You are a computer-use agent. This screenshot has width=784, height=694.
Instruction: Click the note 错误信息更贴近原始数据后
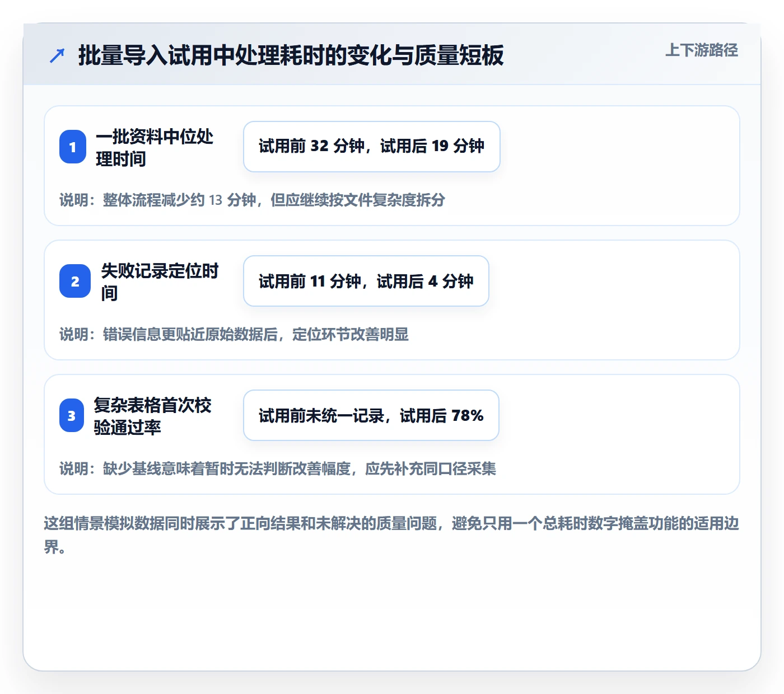coord(234,334)
